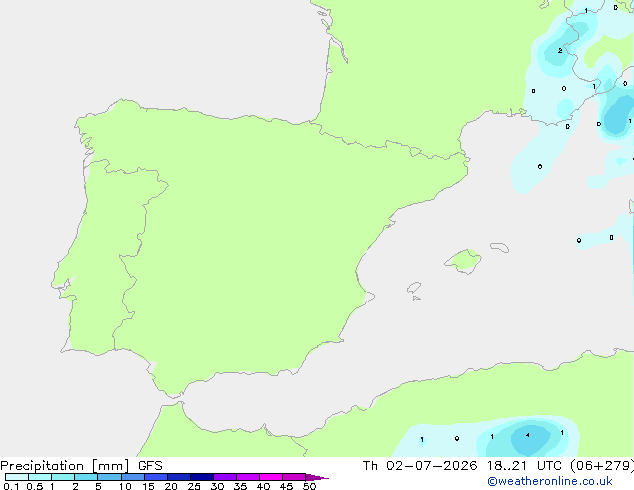Click the 30 mm purple legend swatch
Viewport: 634px width, 490px height.
tap(225, 477)
